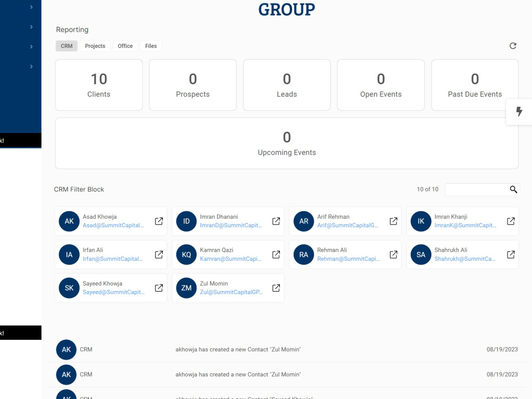Switch to the Office reporting tab
This screenshot has width=532, height=399.
pos(125,46)
